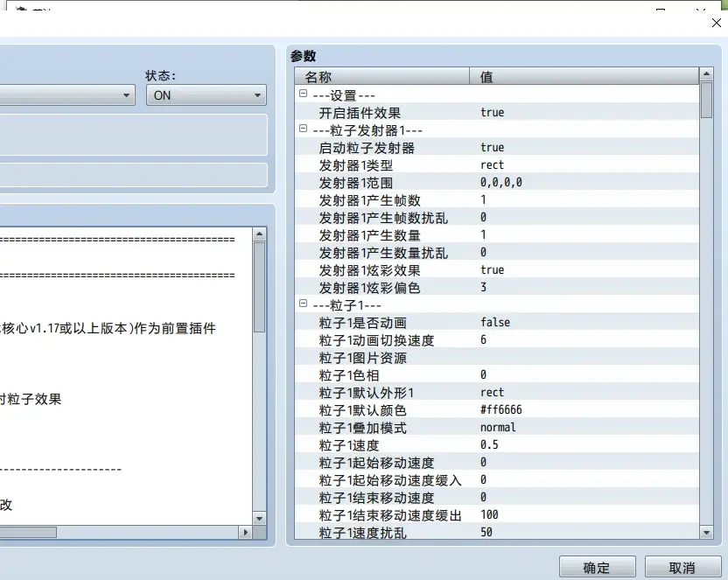
Task: Click the 取消 button
Action: point(682,568)
